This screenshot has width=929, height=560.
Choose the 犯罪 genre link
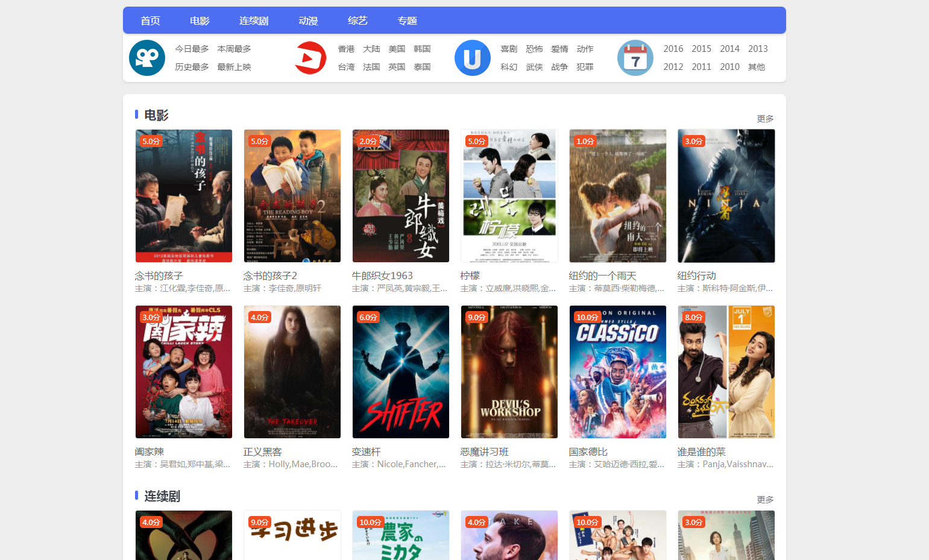tap(585, 67)
